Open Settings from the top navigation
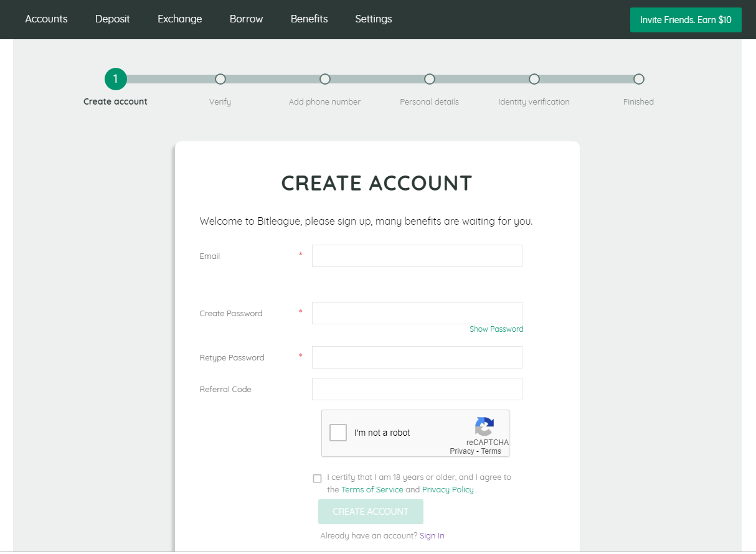The height and width of the screenshot is (554, 756). (374, 19)
